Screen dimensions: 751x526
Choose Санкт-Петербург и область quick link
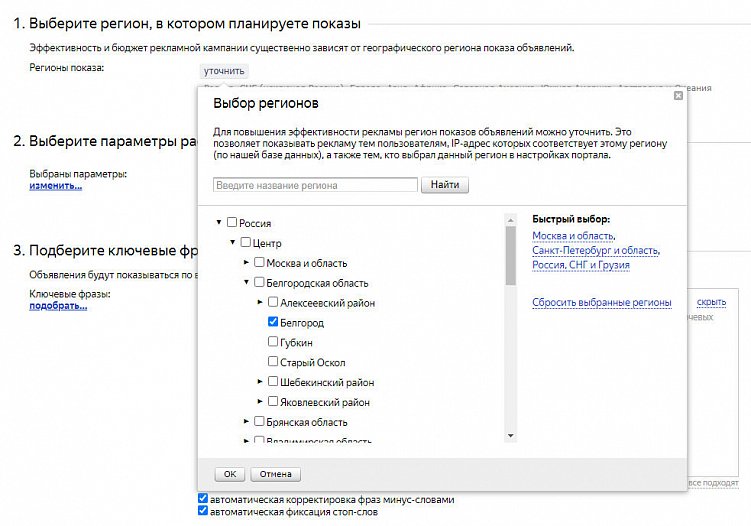pos(595,251)
